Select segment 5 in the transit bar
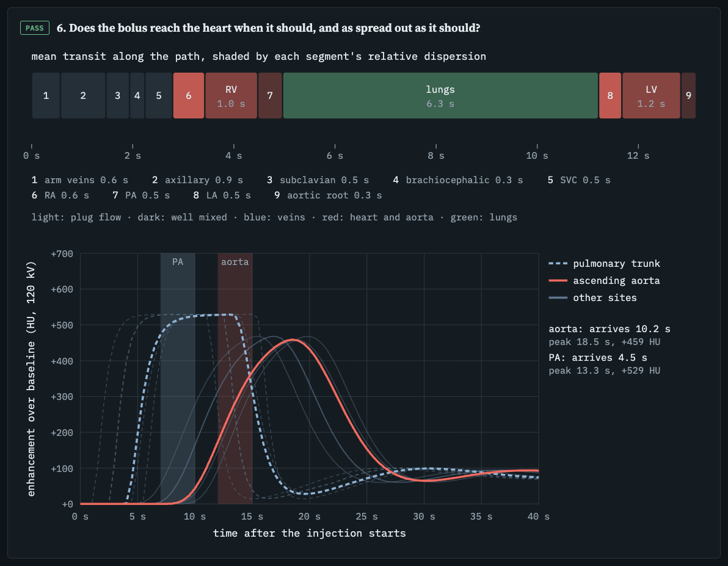Viewport: 728px width, 566px height. pos(159,96)
